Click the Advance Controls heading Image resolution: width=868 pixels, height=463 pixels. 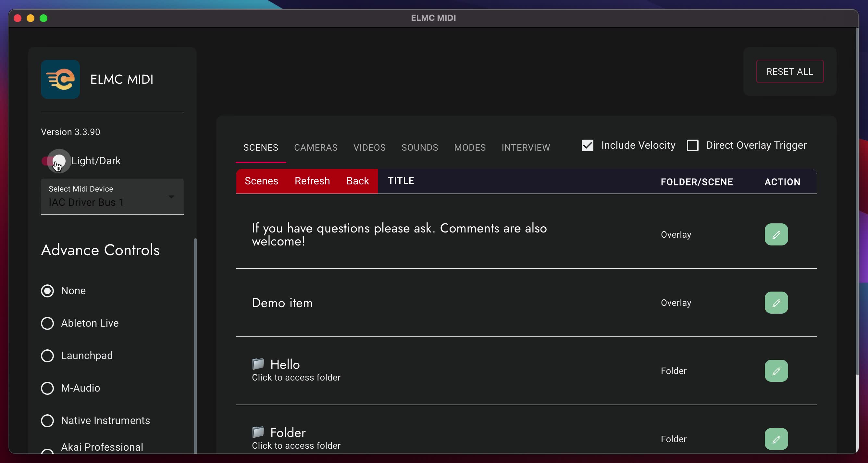click(x=100, y=250)
